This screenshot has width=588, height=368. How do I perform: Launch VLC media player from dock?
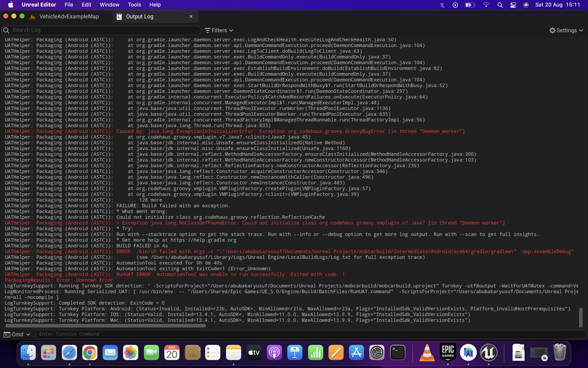[427, 352]
